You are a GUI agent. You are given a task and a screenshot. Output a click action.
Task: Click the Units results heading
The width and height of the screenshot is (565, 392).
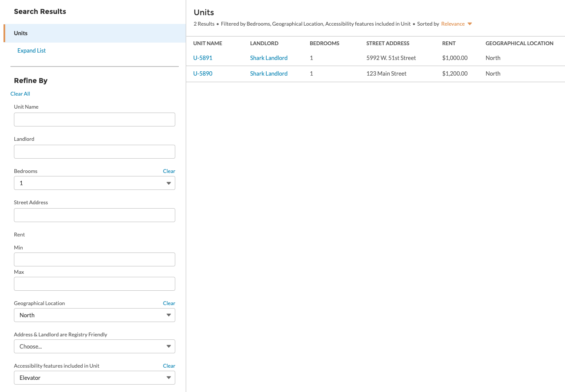(204, 12)
